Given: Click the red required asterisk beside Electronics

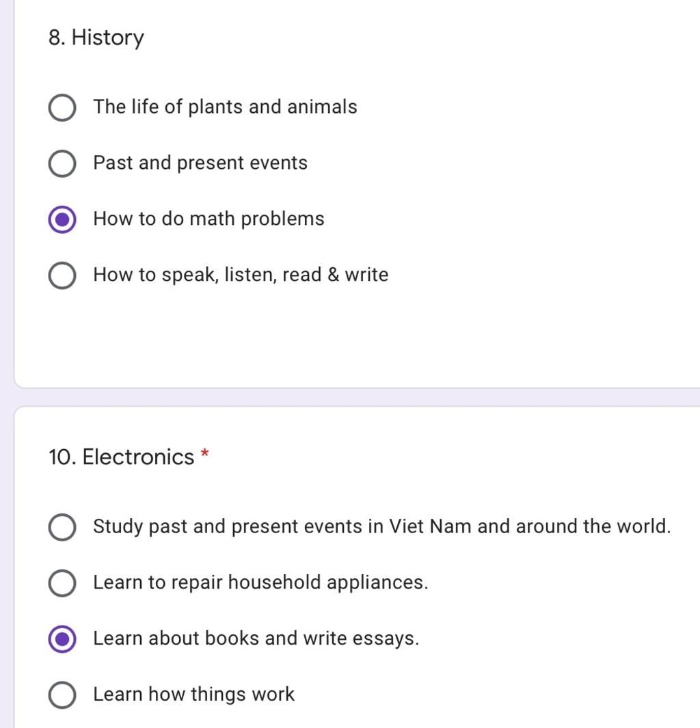Looking at the screenshot, I should (x=204, y=453).
